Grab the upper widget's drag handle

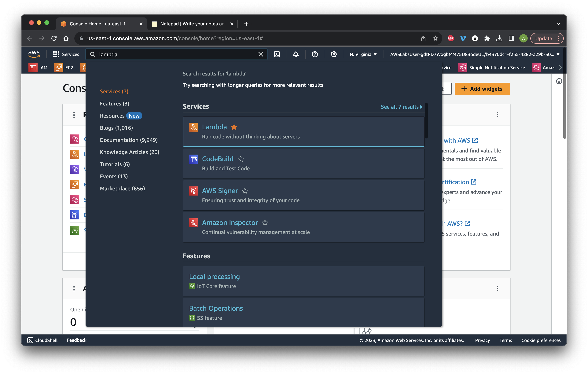(x=74, y=115)
